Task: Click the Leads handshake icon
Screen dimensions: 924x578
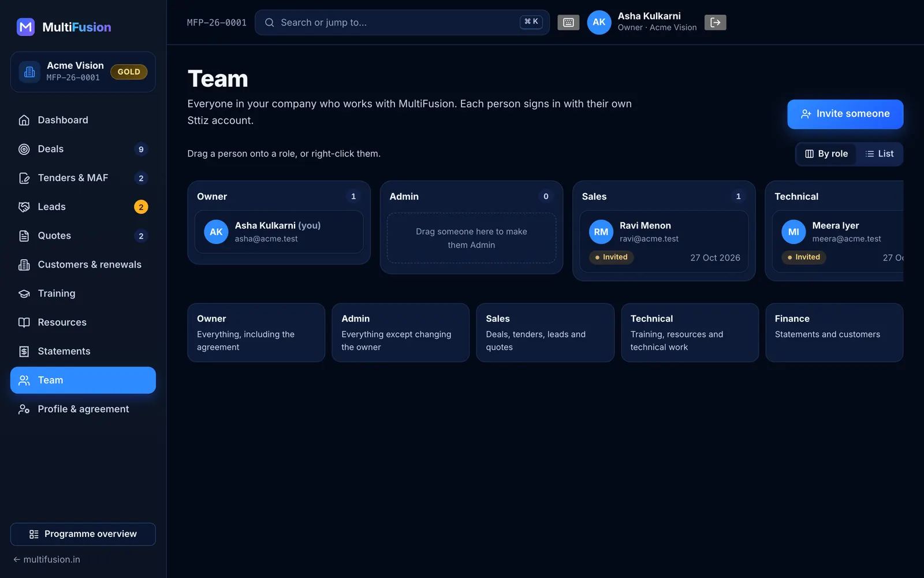Action: pos(24,207)
